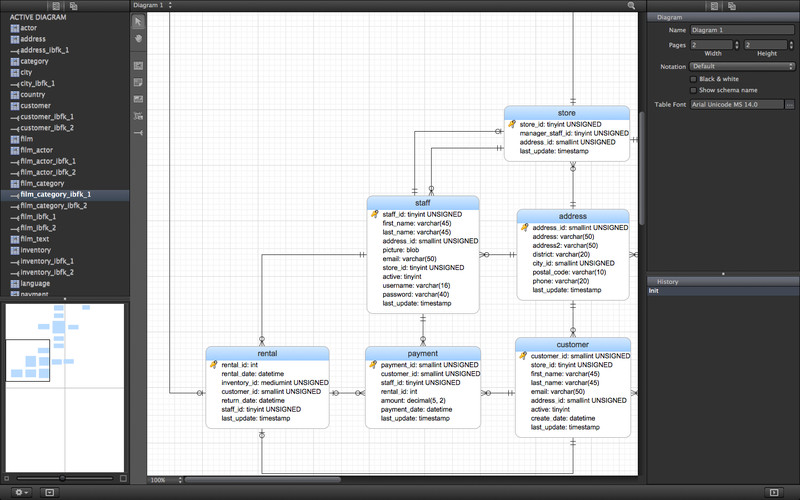Screen dimensions: 800x500
Task: Pick the new table tool
Action: pyautogui.click(x=138, y=65)
